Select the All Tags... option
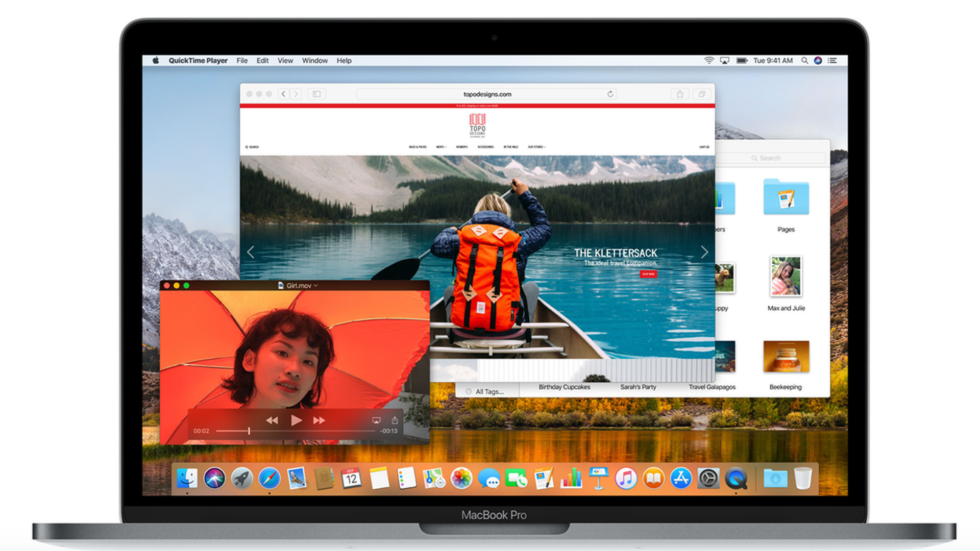 489,392
